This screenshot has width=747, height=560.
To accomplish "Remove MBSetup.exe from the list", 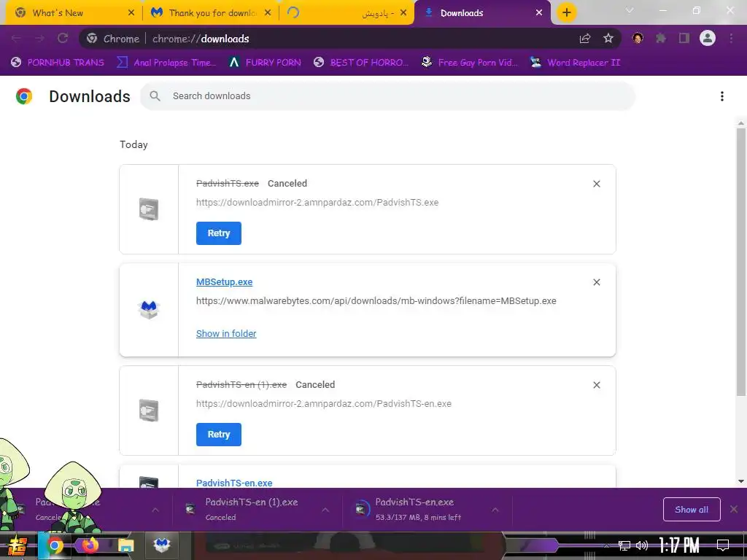I will coord(597,282).
